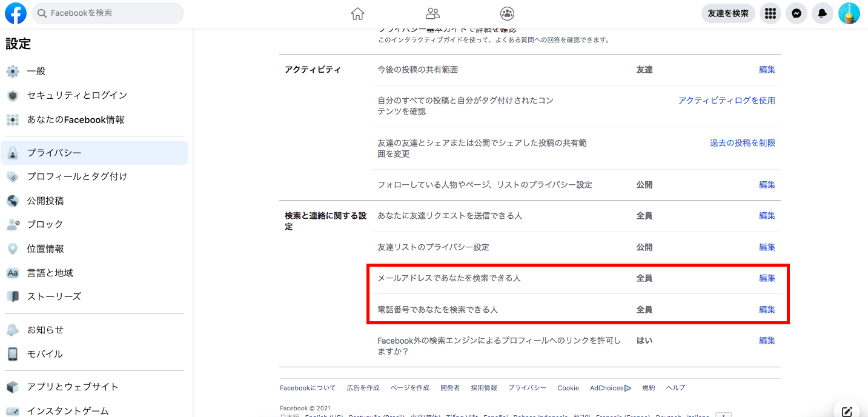Edit メールアドレスであなたを検索できる人 setting

tap(767, 278)
